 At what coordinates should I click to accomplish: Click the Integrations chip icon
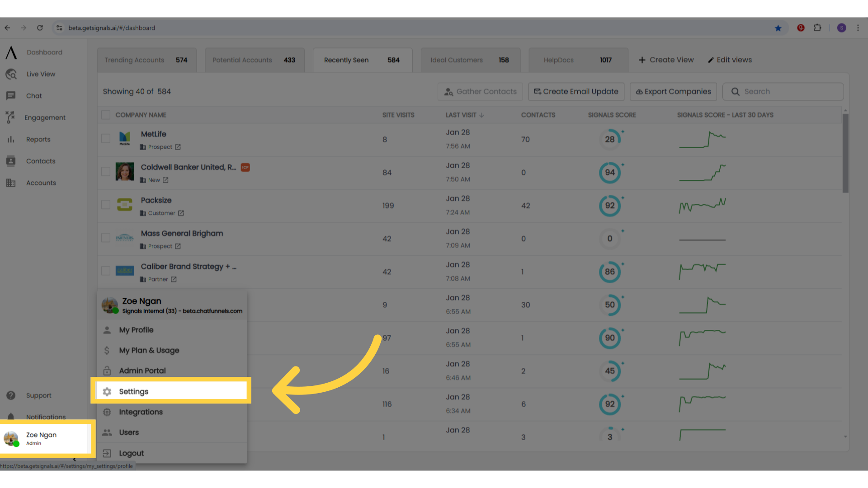tap(107, 412)
